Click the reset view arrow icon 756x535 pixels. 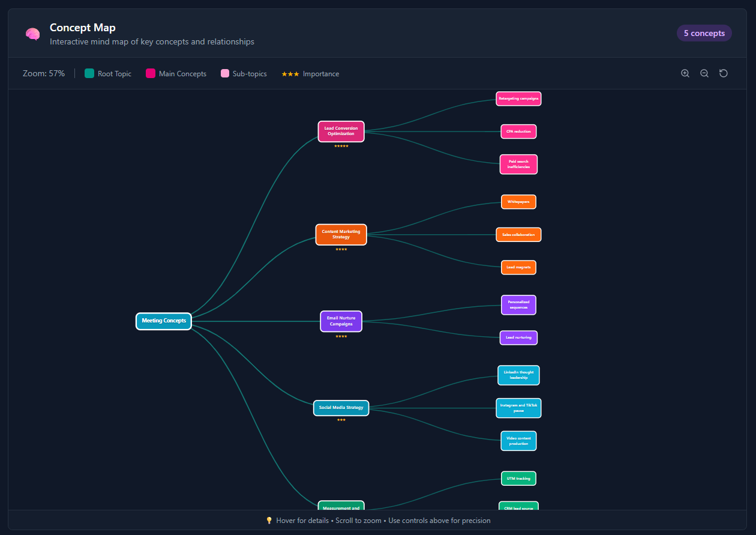point(723,73)
